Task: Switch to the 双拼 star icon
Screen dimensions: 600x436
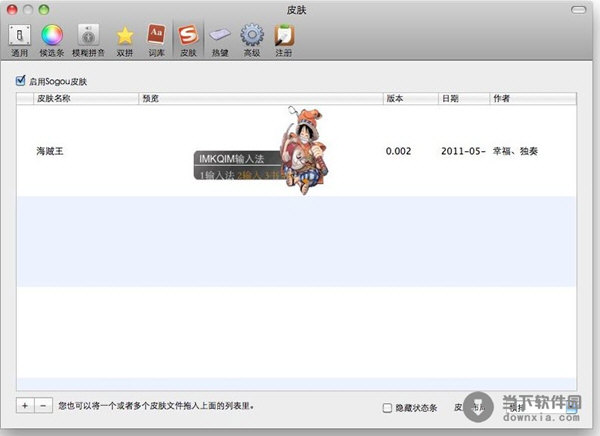Action: click(x=125, y=39)
